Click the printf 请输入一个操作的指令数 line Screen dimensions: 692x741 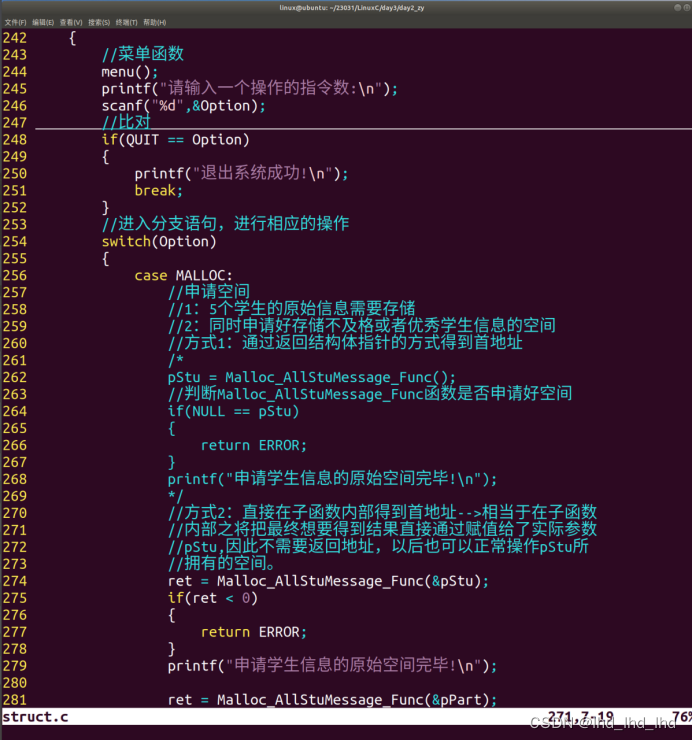pyautogui.click(x=250, y=88)
